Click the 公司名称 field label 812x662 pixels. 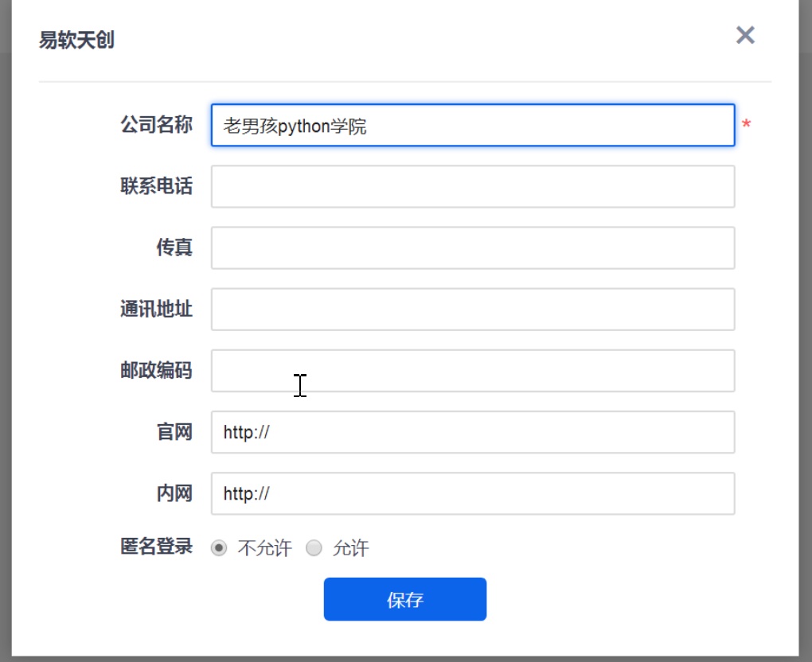coord(156,125)
